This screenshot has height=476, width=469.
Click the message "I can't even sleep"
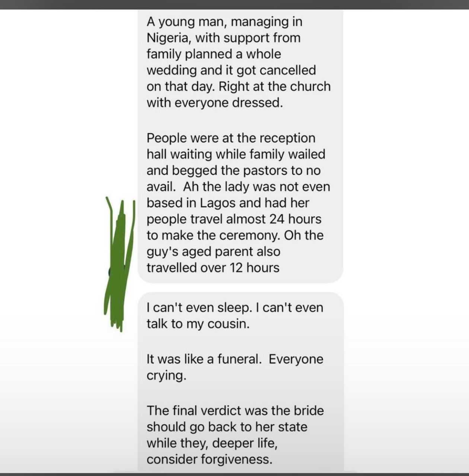[x=234, y=315]
